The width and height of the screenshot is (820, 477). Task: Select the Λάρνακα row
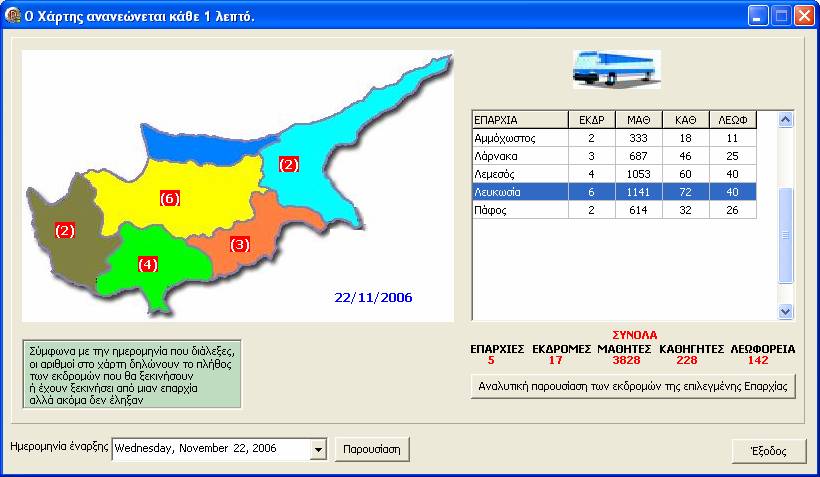click(x=614, y=156)
